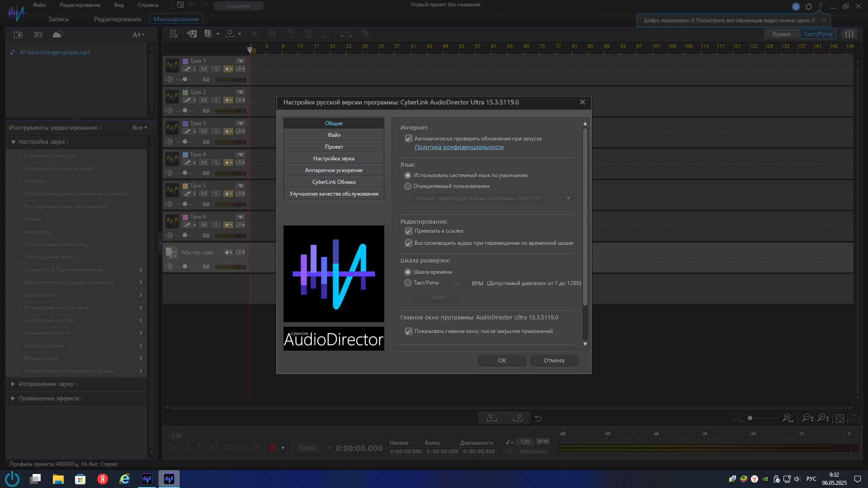Image resolution: width=868 pixels, height=488 pixels.
Task: Click the import music files icon
Action: tap(208, 34)
